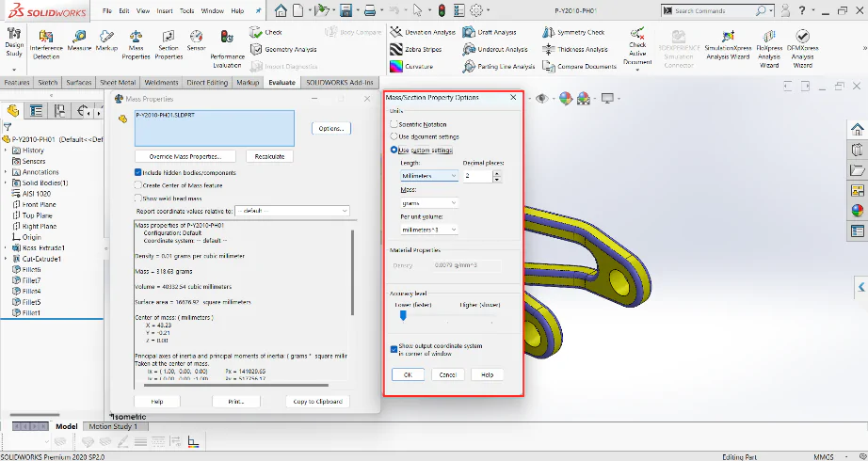Open the Length units dropdown
The height and width of the screenshot is (461, 868).
click(x=429, y=175)
